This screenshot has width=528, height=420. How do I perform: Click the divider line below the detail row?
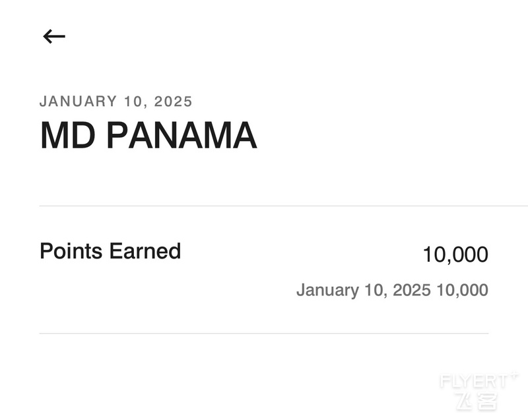coord(264,334)
